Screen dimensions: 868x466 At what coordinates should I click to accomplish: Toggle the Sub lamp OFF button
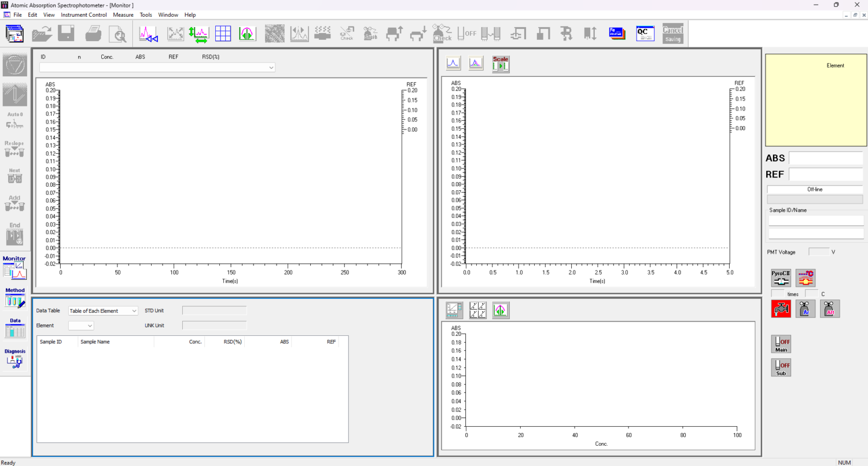pyautogui.click(x=781, y=368)
